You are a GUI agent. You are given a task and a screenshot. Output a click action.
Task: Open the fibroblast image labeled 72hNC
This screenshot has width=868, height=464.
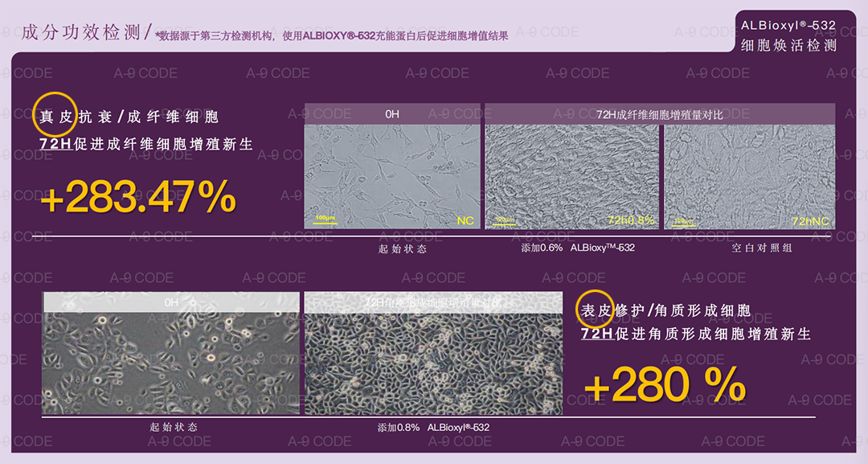[750, 177]
